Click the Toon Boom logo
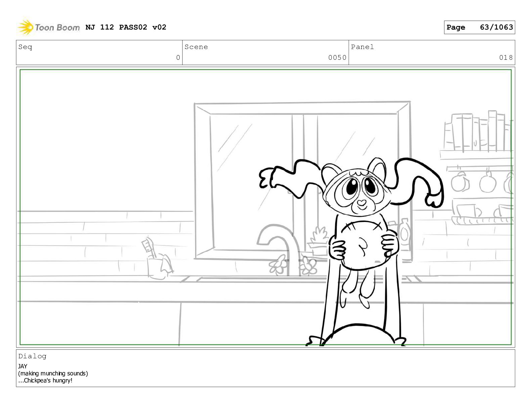This screenshot has width=532, height=411. click(x=49, y=28)
